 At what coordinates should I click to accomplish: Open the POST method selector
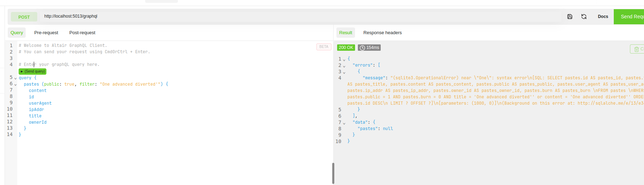(x=24, y=17)
